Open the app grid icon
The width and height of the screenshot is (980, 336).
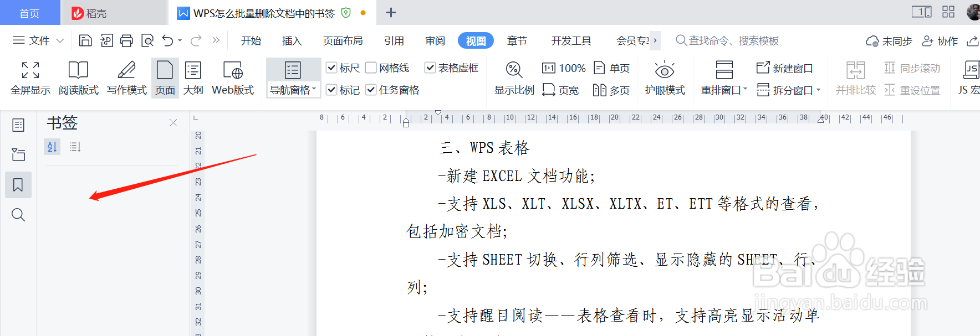pos(948,12)
